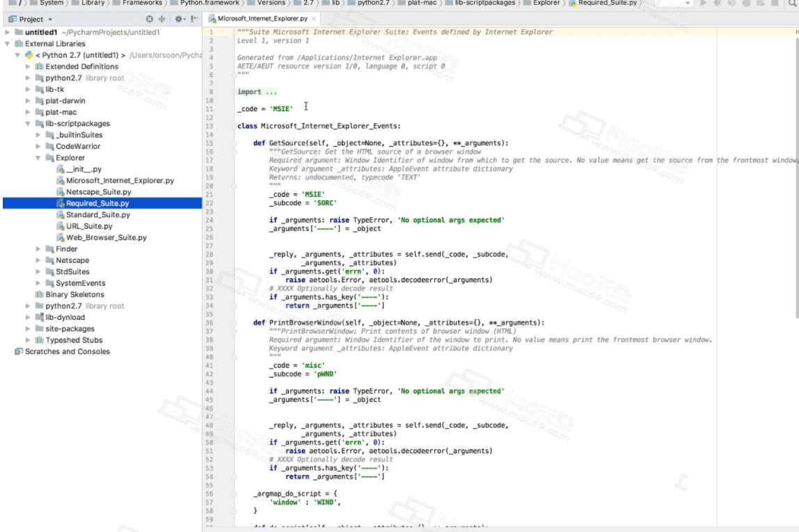Collapse the Explorer folder
This screenshot has width=799, height=532.
tap(38, 158)
